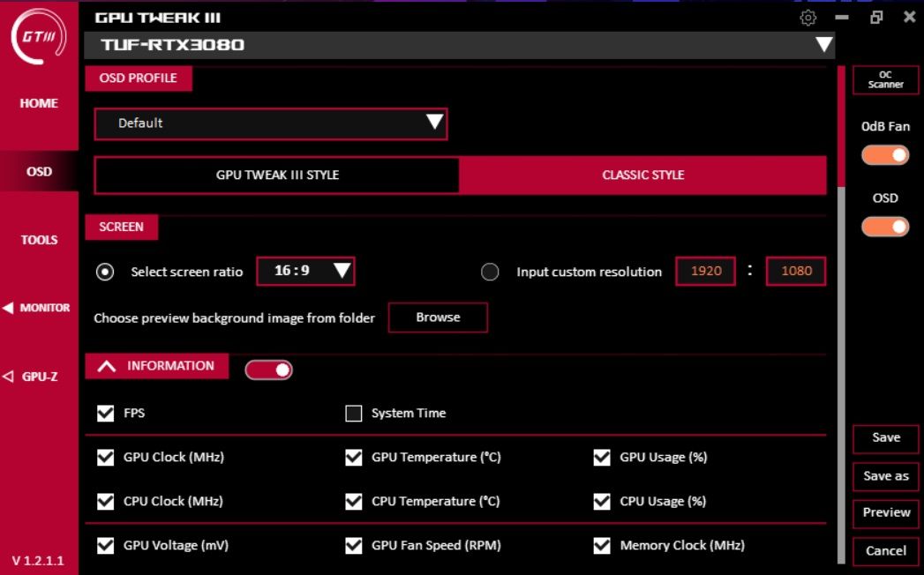Open the 16:9 screen ratio dropdown
Screen dimensions: 924x575
[305, 271]
